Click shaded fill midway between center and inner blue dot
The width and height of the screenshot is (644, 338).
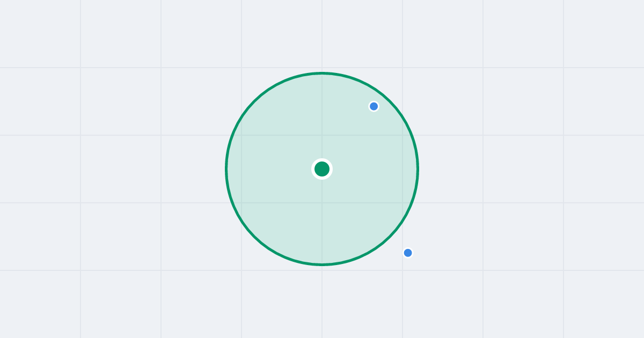point(348,137)
